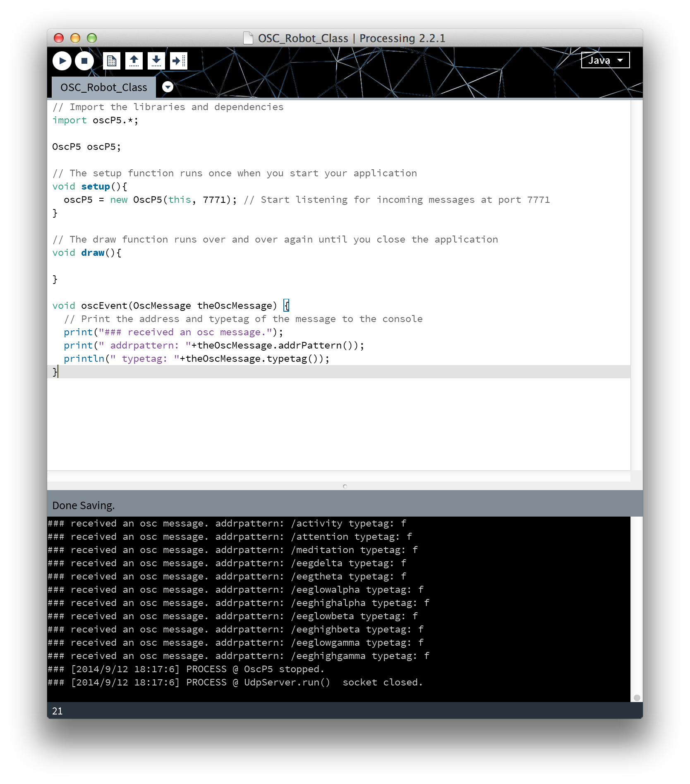Click the /eeghighbeta console output line
The image size is (690, 784).
(236, 630)
